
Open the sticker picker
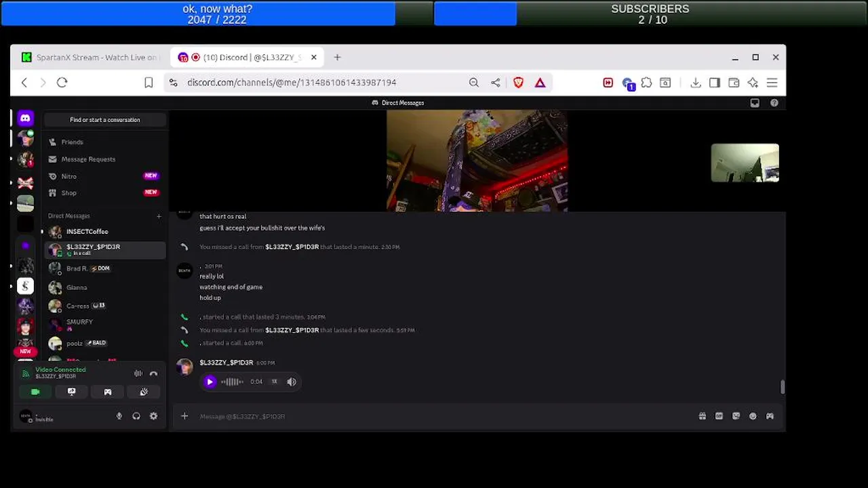[x=736, y=416]
